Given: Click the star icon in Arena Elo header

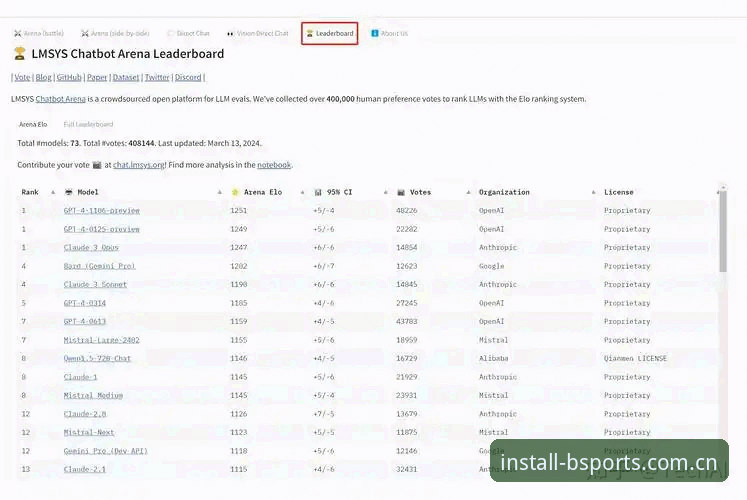Looking at the screenshot, I should pyautogui.click(x=235, y=192).
